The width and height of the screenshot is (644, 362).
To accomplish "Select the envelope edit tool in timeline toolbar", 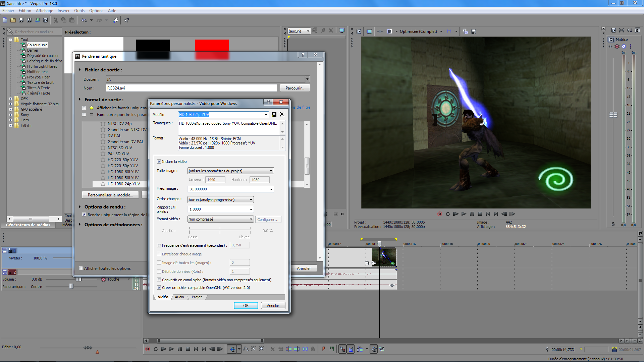I will pyautogui.click(x=246, y=349).
